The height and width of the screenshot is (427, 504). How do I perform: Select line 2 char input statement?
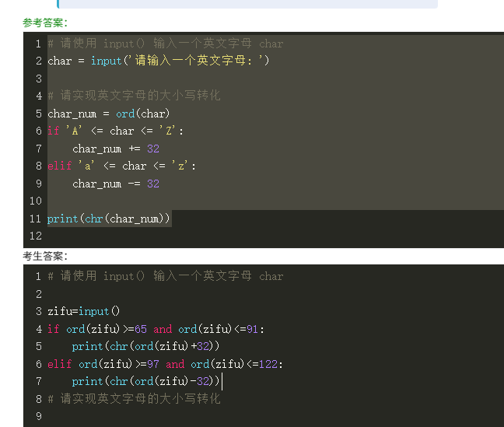click(x=158, y=61)
